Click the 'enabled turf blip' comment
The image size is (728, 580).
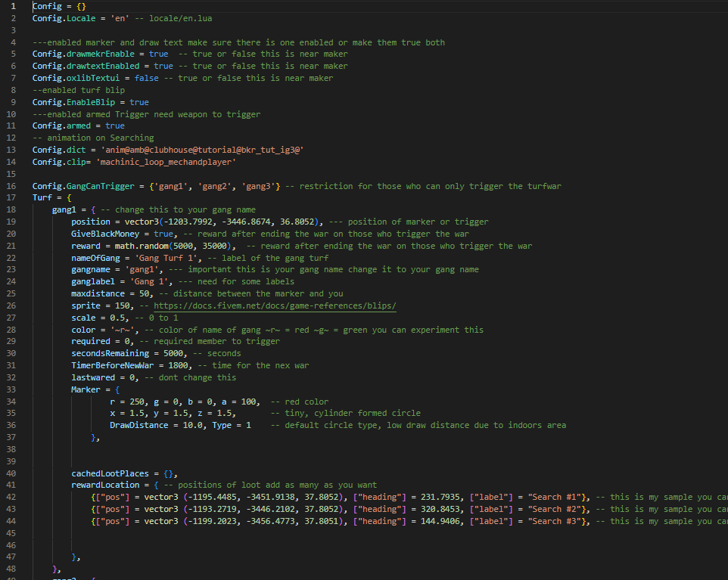83,91
